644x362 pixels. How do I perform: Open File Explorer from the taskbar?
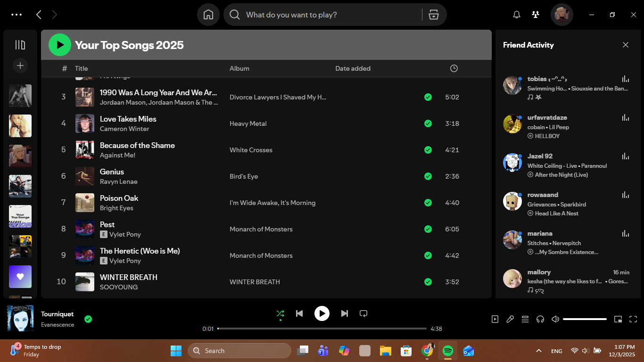pyautogui.click(x=386, y=351)
